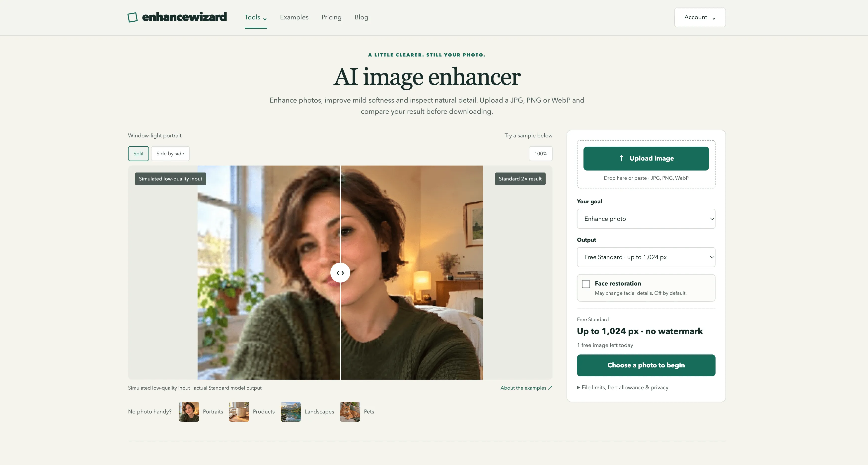Open the Tools dropdown menu
Viewport: 868px width, 465px height.
click(x=255, y=17)
